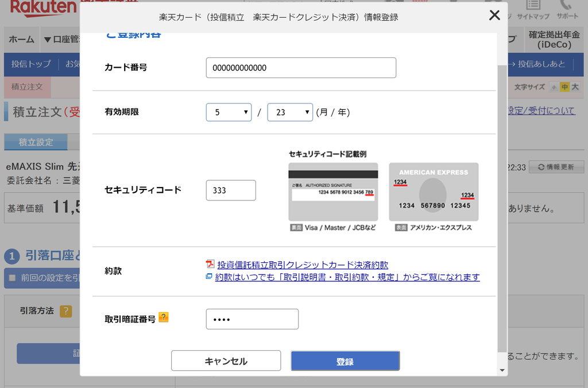
Task: Close the card registration dialog
Action: pyautogui.click(x=494, y=15)
